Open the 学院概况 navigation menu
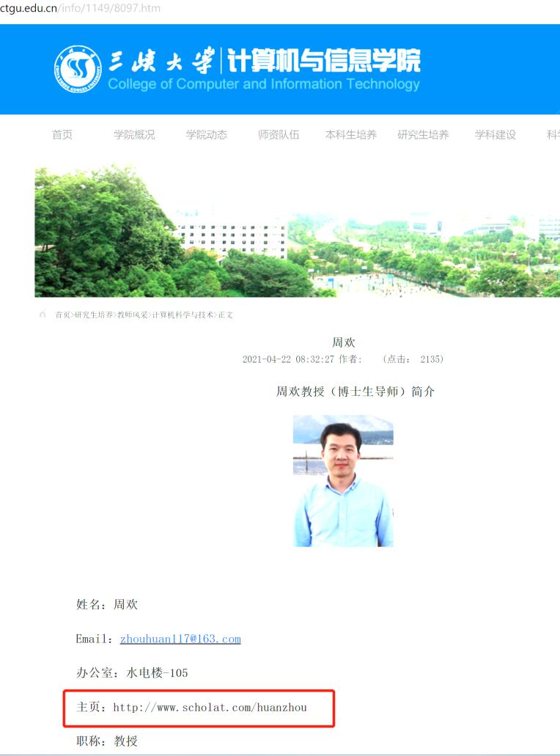The width and height of the screenshot is (560, 756). pos(134,135)
